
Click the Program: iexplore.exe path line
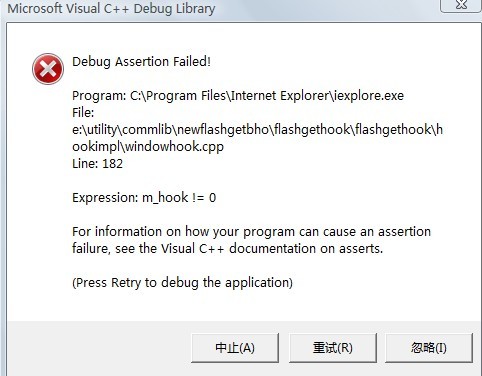238,96
